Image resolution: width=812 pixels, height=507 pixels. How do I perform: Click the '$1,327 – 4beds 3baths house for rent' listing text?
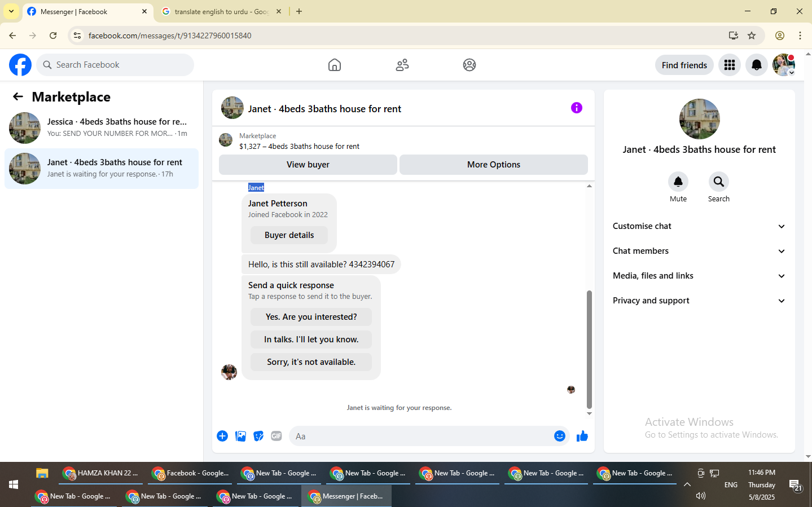(x=299, y=146)
